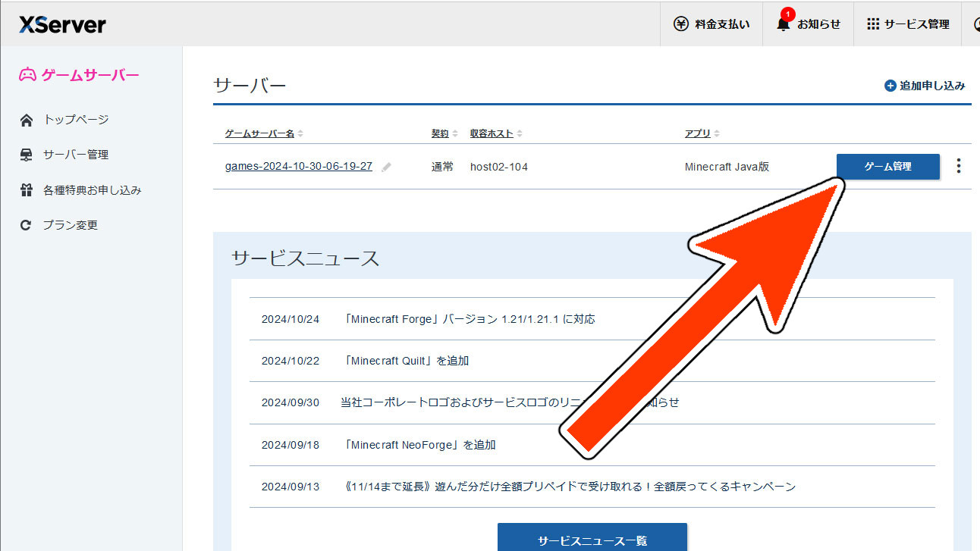Click host02-104 cell

point(499,167)
